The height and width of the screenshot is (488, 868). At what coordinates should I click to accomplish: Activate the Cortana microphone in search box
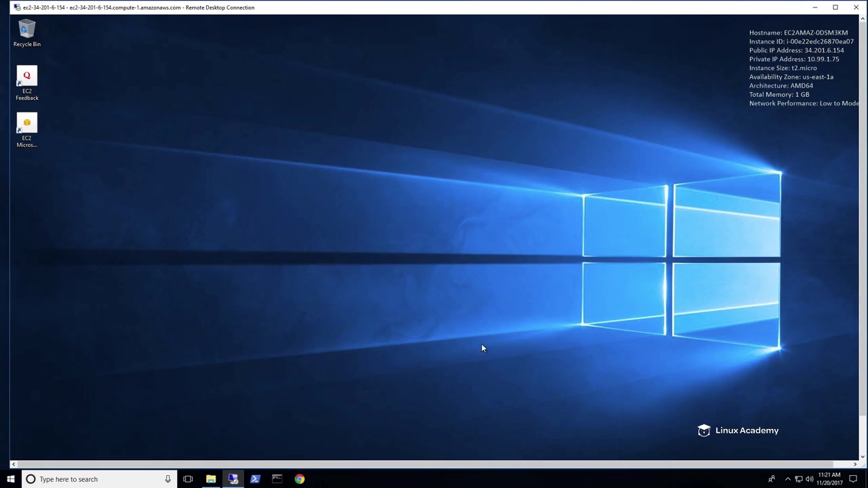pos(167,479)
